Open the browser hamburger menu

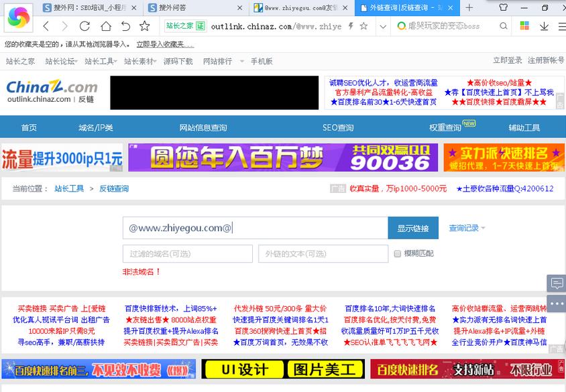[x=562, y=26]
